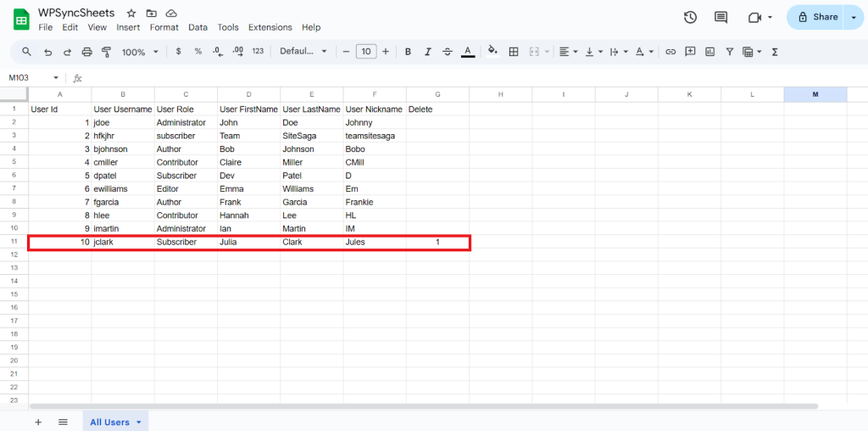The image size is (868, 431).
Task: Toggle strikethrough formatting
Action: tap(448, 52)
